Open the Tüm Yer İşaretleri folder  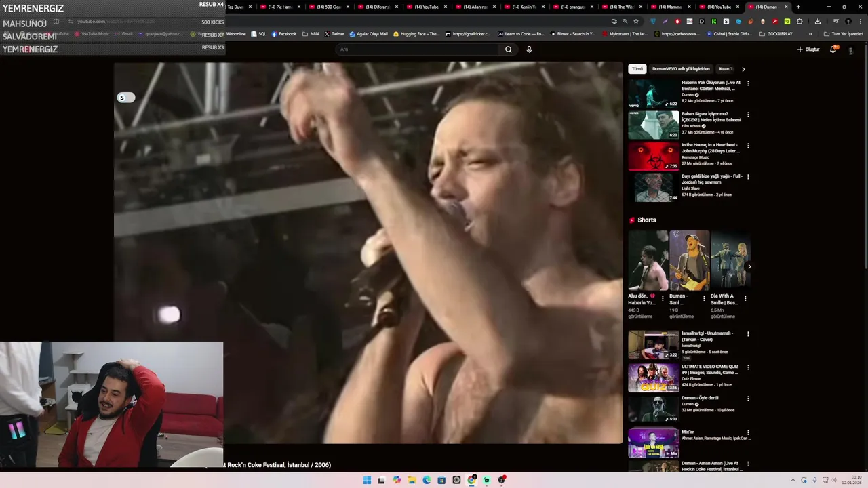(x=843, y=34)
